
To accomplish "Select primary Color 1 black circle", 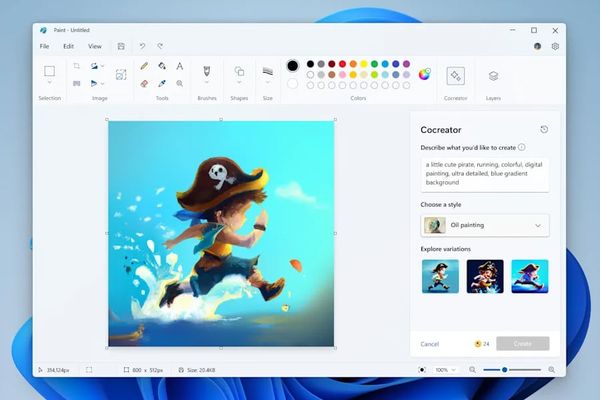I will coord(292,66).
